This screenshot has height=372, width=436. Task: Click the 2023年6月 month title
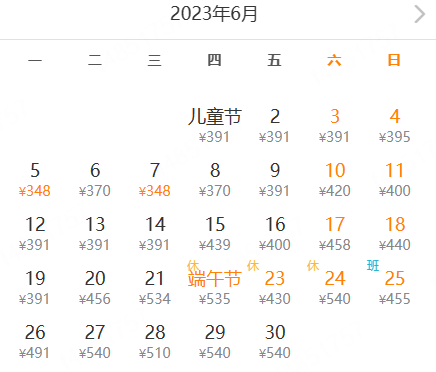tap(214, 14)
